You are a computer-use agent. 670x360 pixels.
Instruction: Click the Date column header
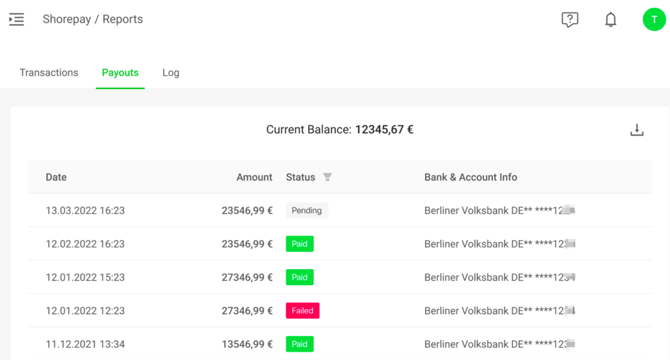tap(56, 177)
